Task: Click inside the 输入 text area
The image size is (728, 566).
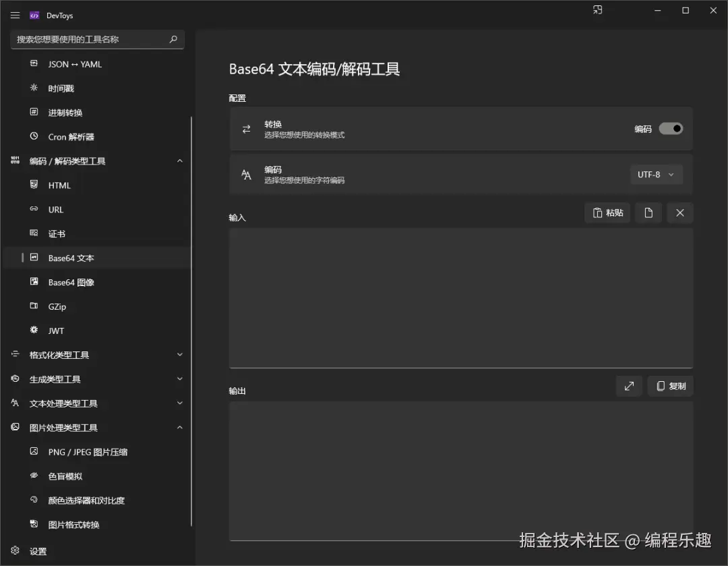Action: pyautogui.click(x=461, y=298)
